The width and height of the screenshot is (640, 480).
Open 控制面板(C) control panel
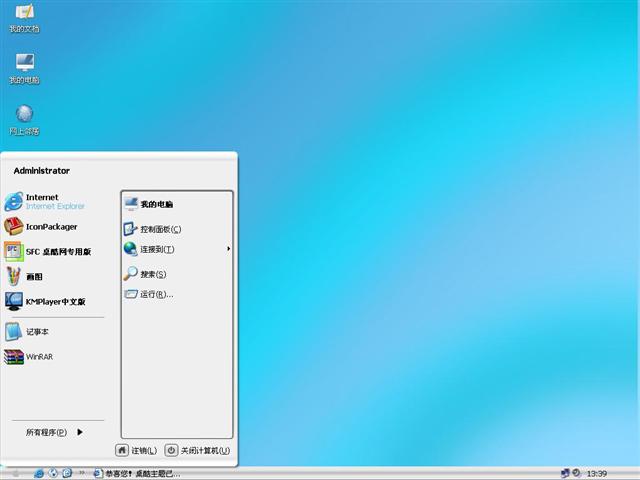coord(153,229)
